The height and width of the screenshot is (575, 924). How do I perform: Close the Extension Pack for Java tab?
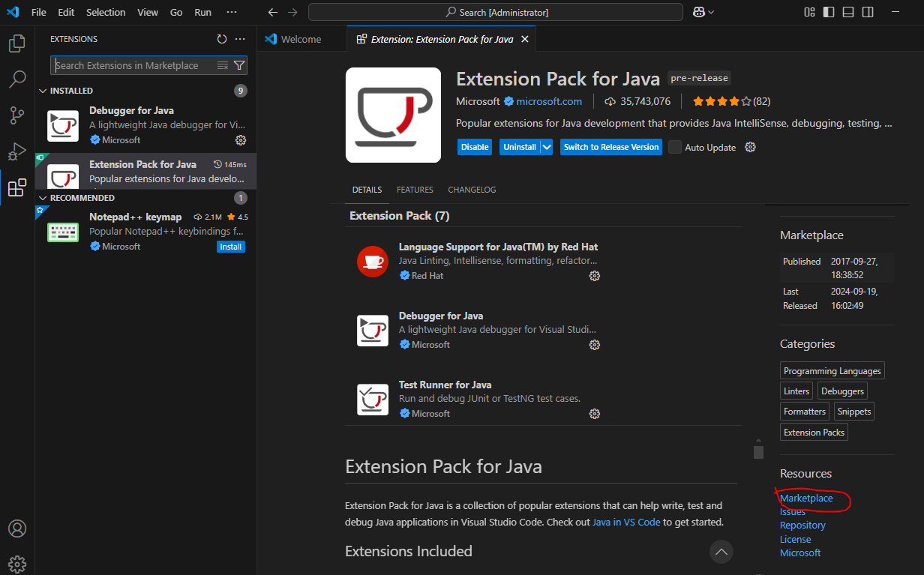(x=524, y=39)
